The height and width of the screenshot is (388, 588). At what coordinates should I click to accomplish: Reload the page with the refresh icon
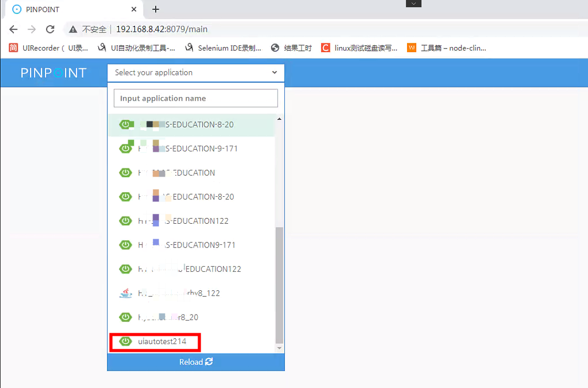click(x=50, y=29)
